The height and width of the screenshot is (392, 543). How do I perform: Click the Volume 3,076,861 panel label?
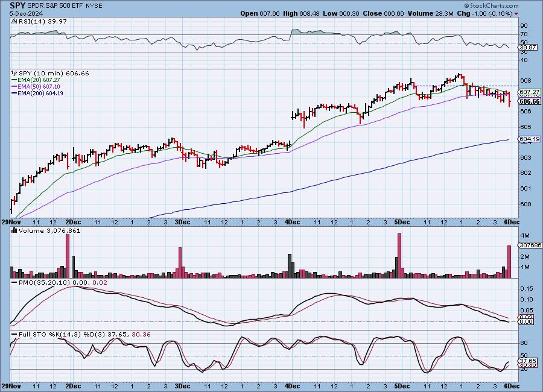pos(49,230)
